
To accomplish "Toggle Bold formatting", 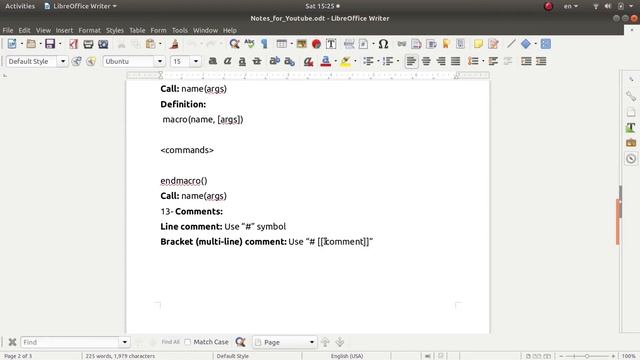I will pos(213,61).
